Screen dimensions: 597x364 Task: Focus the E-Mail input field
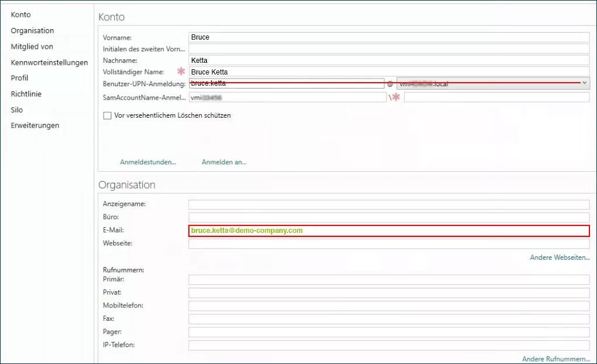coord(389,231)
